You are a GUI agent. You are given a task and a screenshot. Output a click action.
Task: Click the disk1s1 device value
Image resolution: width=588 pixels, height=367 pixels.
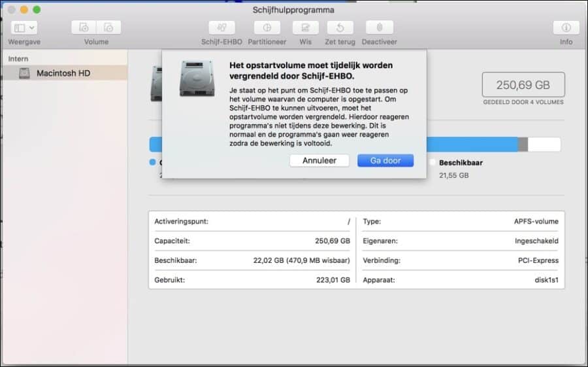coord(546,280)
